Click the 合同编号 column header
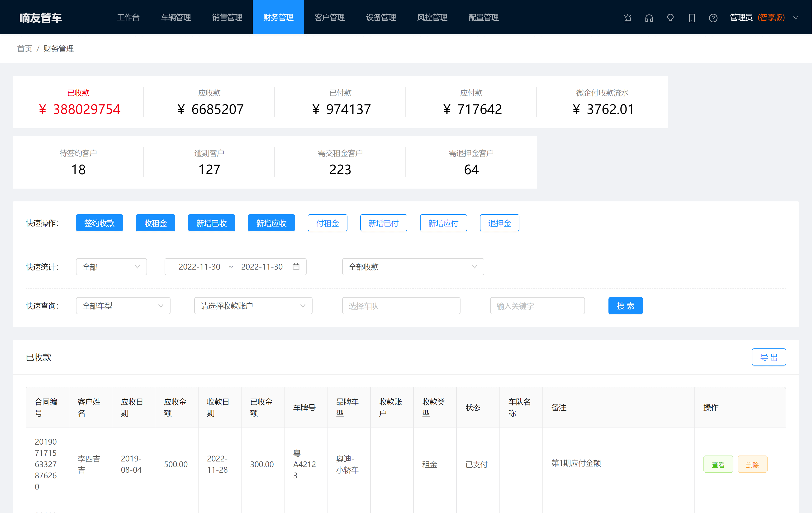812x513 pixels. 47,407
